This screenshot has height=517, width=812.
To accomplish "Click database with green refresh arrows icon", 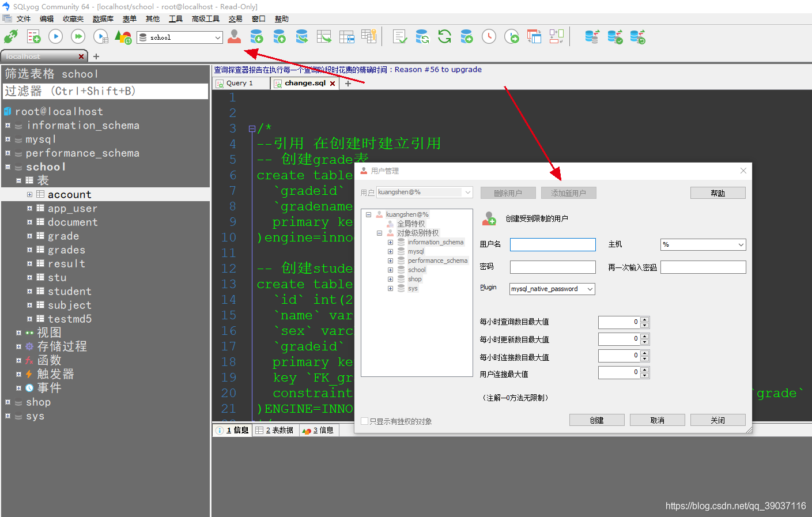I will tap(422, 37).
